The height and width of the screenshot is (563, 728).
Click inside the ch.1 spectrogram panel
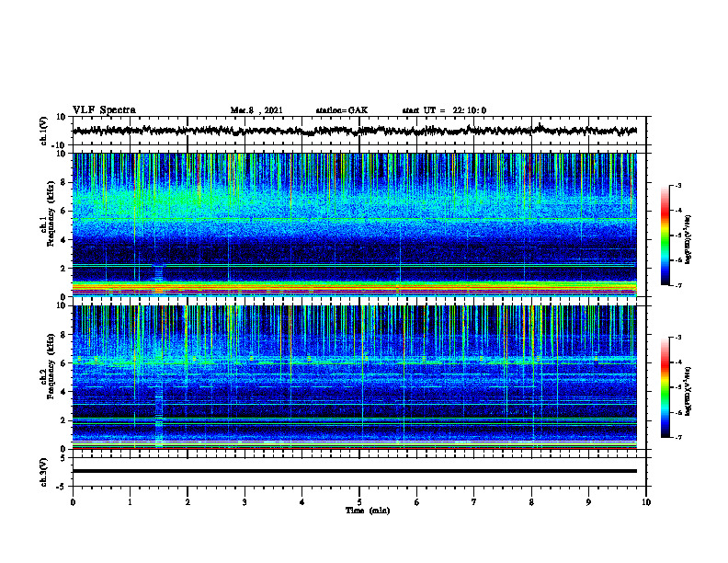355,224
